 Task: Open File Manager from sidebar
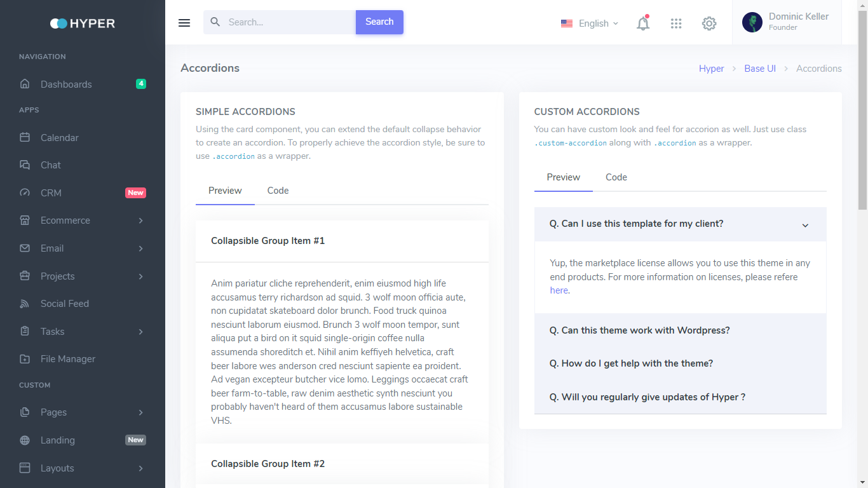67,359
